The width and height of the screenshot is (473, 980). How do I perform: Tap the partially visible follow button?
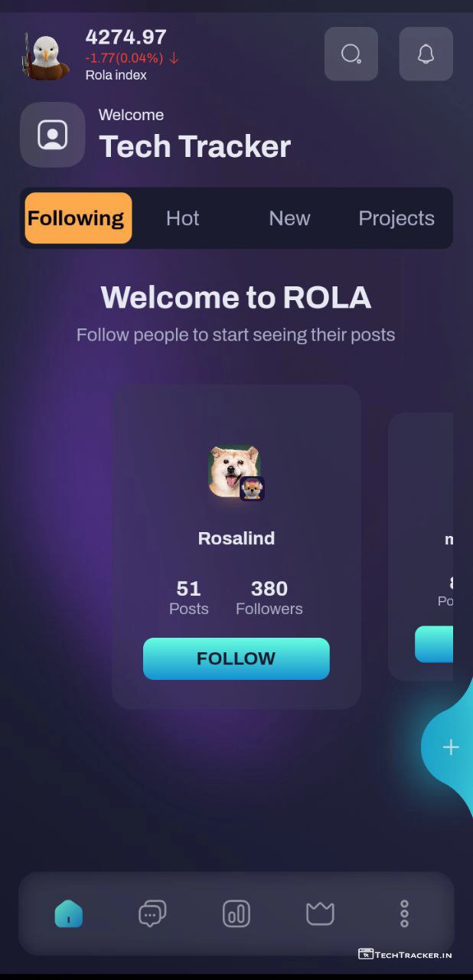[435, 644]
